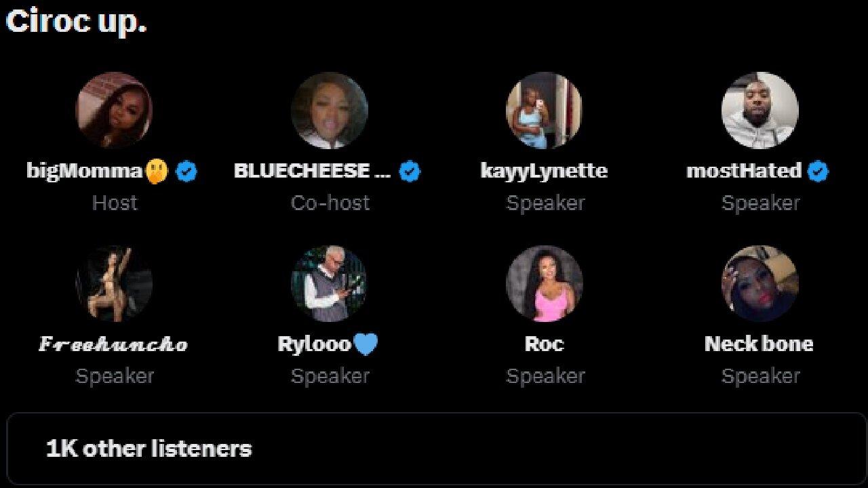Open bigMomma host profile avatar

114,110
